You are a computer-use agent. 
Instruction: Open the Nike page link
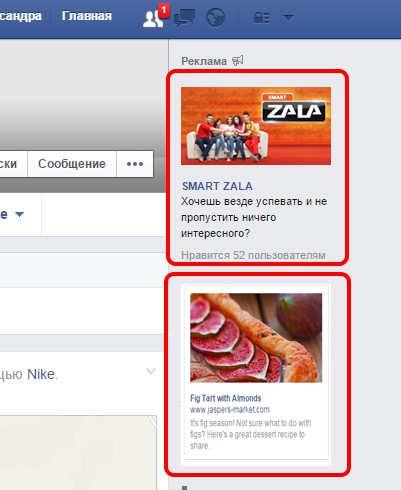pos(42,374)
